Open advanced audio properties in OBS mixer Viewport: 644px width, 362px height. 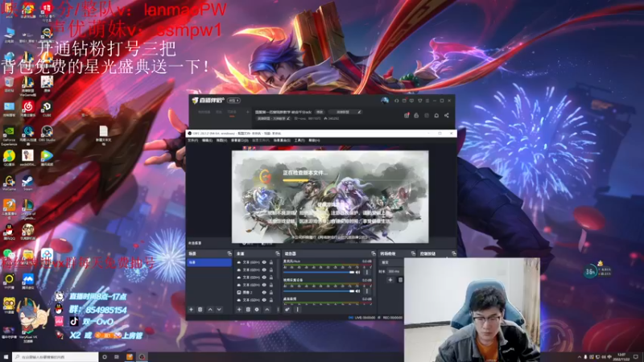[x=287, y=310]
